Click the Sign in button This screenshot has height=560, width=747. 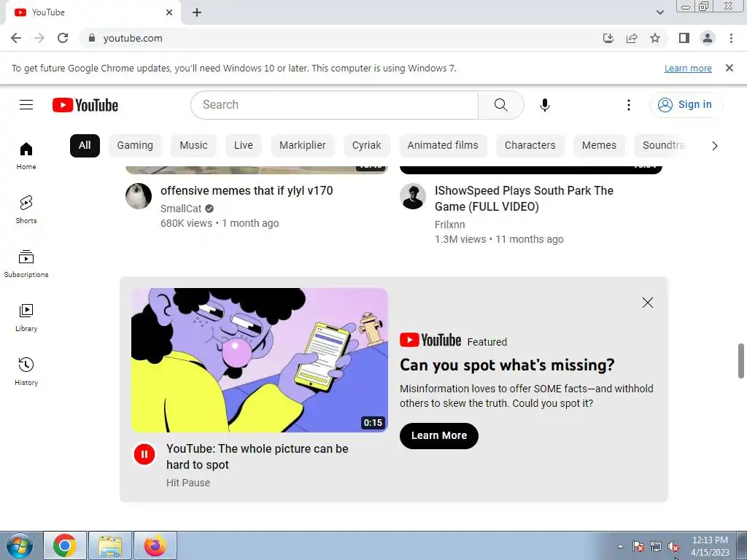tap(686, 105)
